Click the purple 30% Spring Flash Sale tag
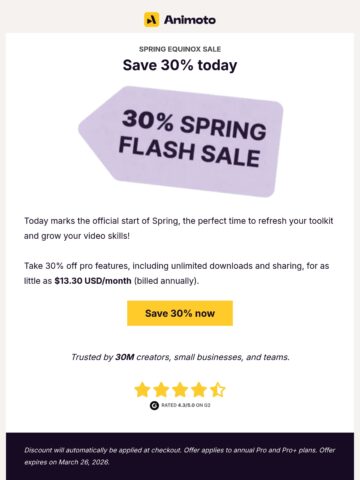This screenshot has height=480, width=360. [181, 141]
